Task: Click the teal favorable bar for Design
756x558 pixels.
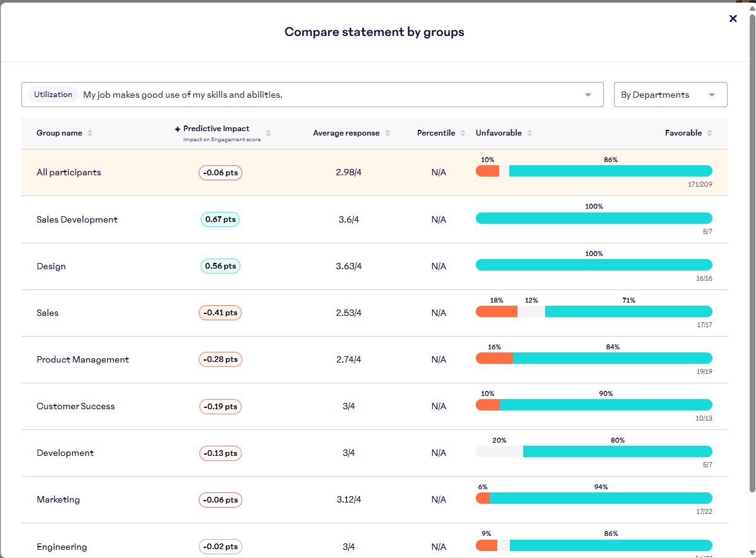Action: coord(593,265)
